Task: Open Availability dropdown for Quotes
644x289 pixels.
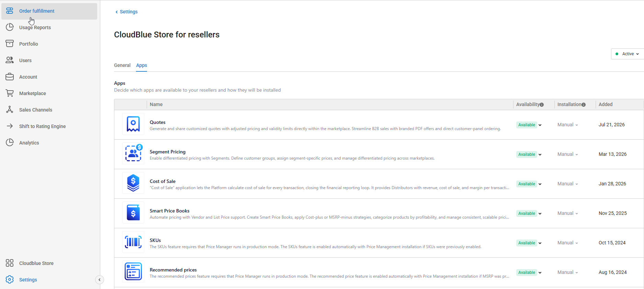Action: coord(529,125)
